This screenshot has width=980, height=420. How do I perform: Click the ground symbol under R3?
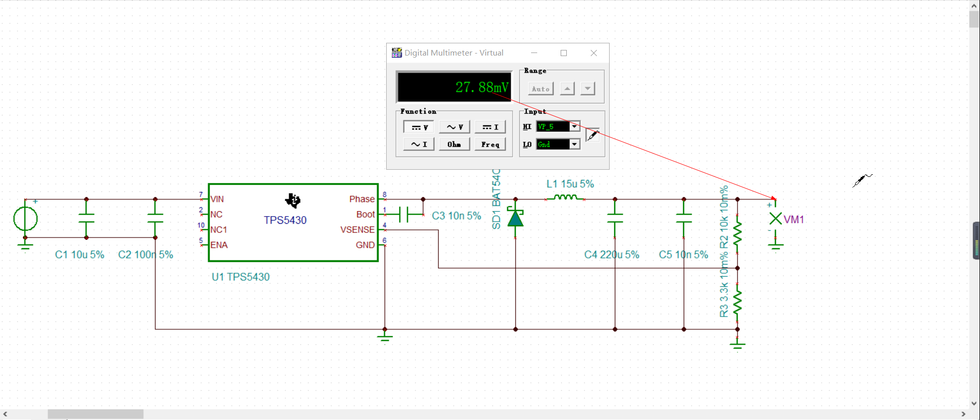[737, 344]
